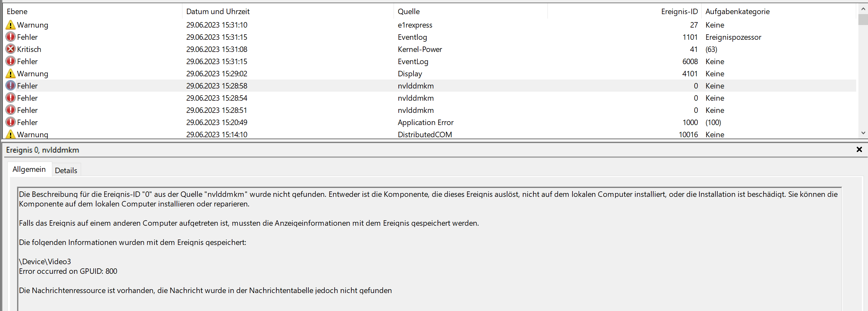Click the error icon of the Eventlog 1101 event
The height and width of the screenshot is (311, 868).
point(11,37)
